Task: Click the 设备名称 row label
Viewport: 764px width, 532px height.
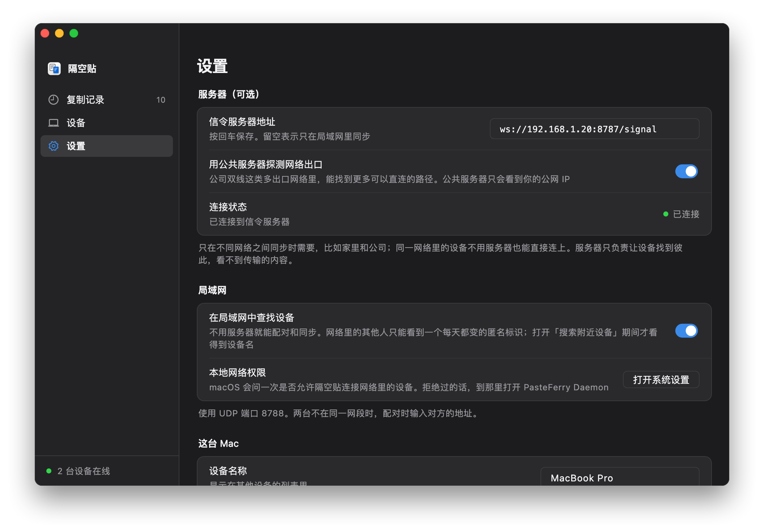Action: tap(228, 471)
